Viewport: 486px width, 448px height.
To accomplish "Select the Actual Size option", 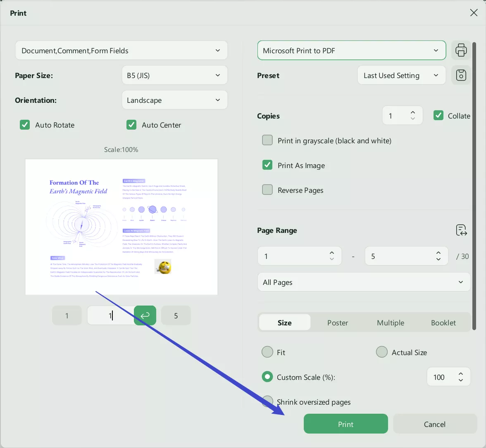I will pos(381,352).
